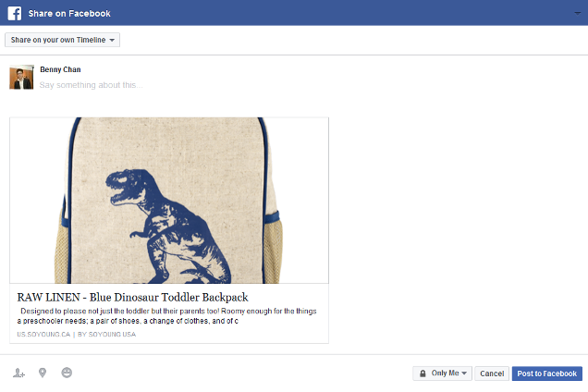Click the Facebook logo icon
Image resolution: width=588 pixels, height=392 pixels.
15,14
